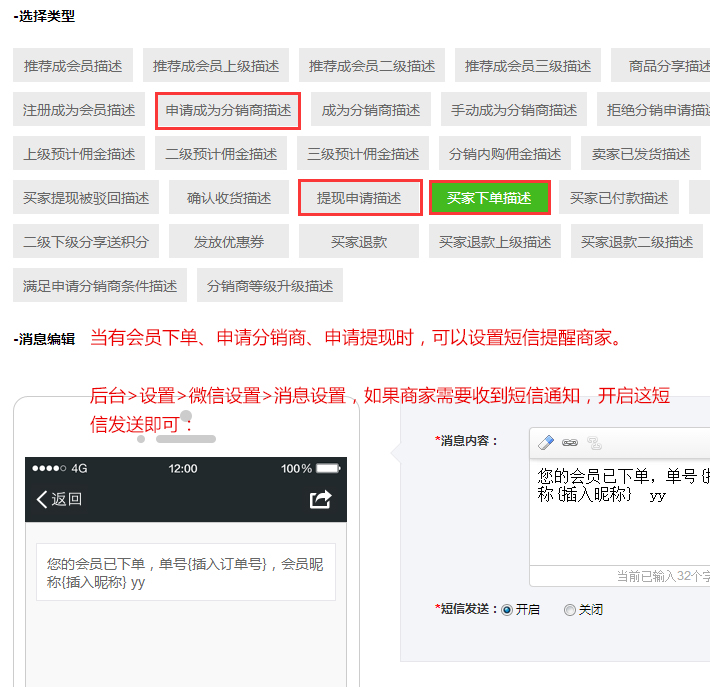This screenshot has width=710, height=687.
Task: Choose the 提现申请描述 type
Action: 359,198
